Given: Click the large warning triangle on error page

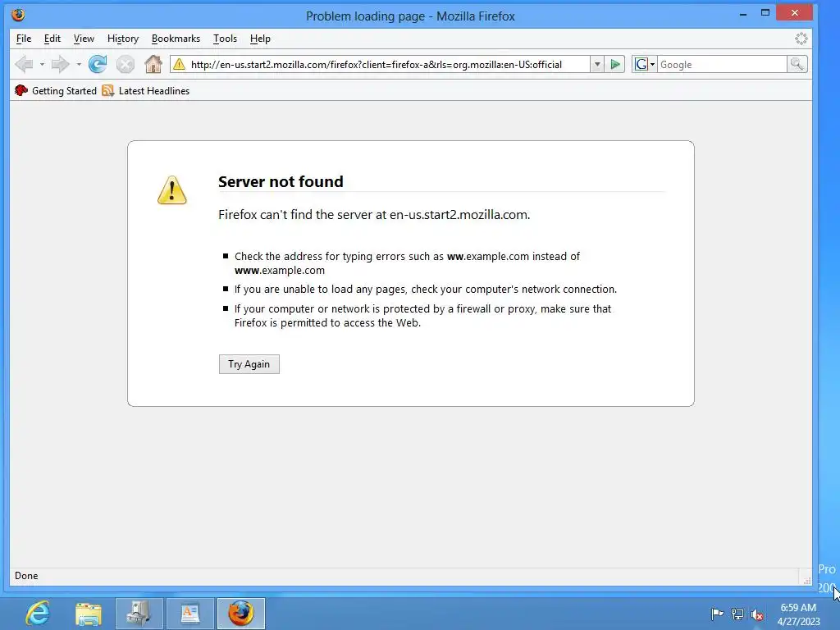Looking at the screenshot, I should pos(172,190).
